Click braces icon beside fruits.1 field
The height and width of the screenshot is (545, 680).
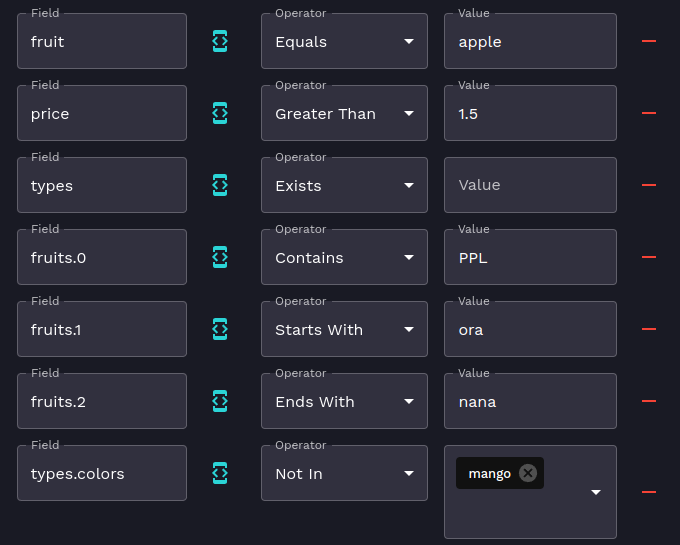click(220, 329)
